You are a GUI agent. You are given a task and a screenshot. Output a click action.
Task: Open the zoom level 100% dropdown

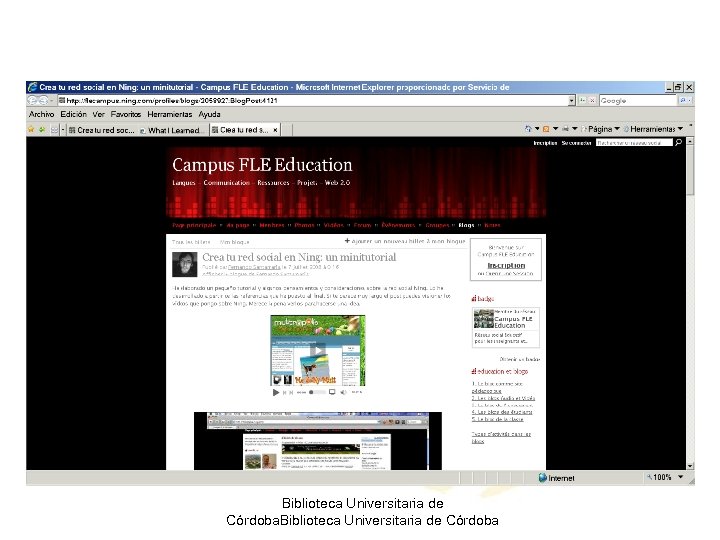681,478
